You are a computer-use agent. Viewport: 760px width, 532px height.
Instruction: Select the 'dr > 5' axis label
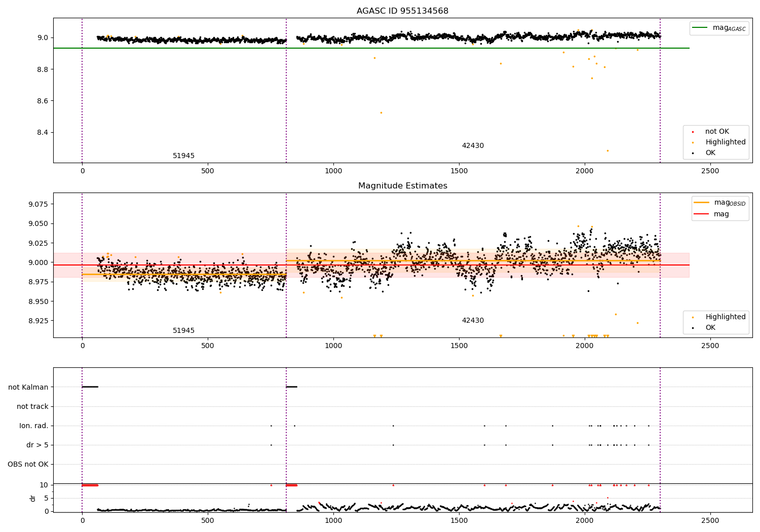tap(37, 445)
